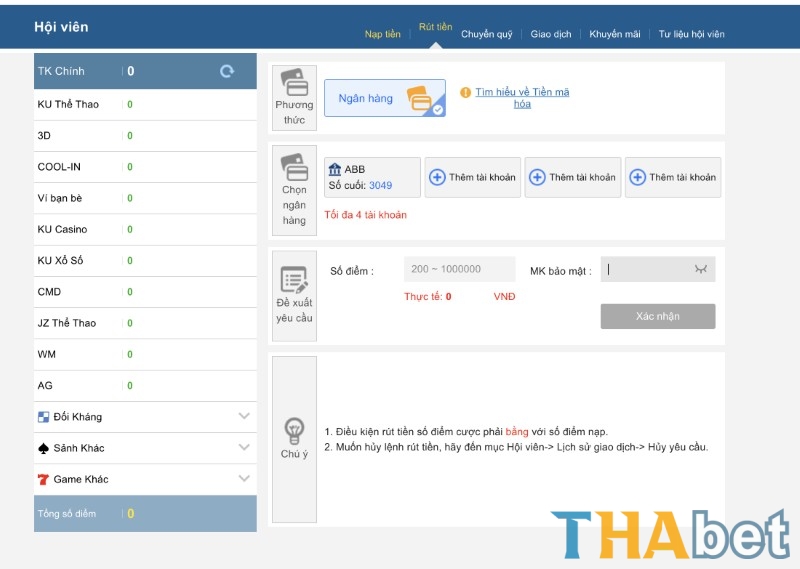
Task: Select the KU Thể Thao row
Action: pyautogui.click(x=145, y=105)
